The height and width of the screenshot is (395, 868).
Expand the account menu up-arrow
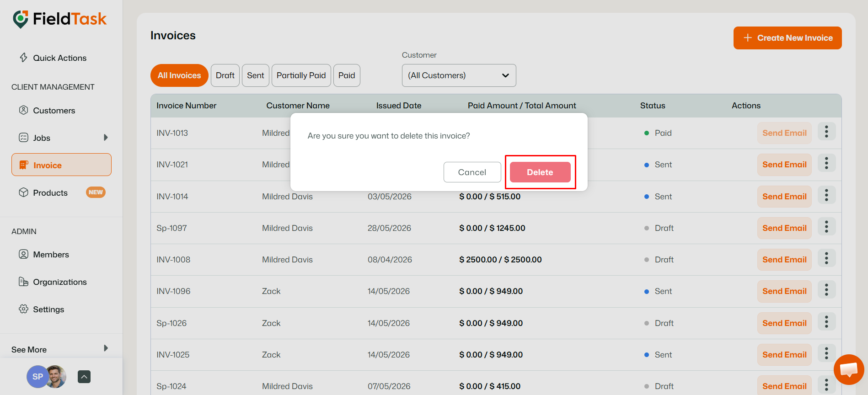[84, 377]
